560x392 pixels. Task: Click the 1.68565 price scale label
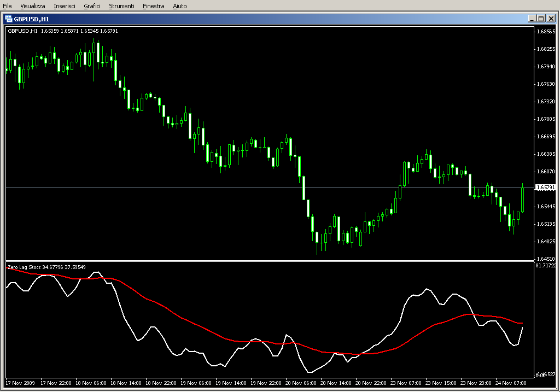[546, 31]
